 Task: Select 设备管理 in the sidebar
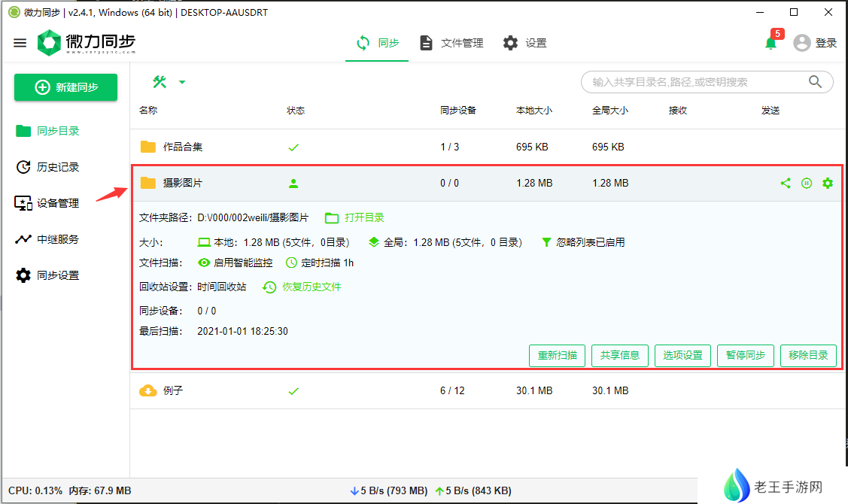pyautogui.click(x=57, y=203)
